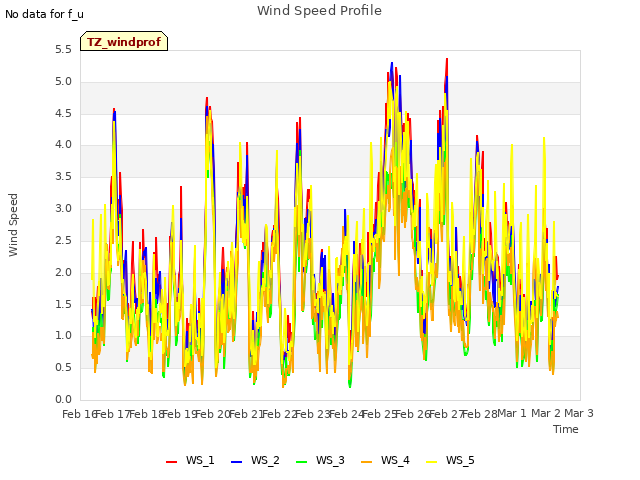Viewport: 640px width, 480px height.
Task: Click the 4.5 y-axis tick label
Action: click(x=63, y=113)
